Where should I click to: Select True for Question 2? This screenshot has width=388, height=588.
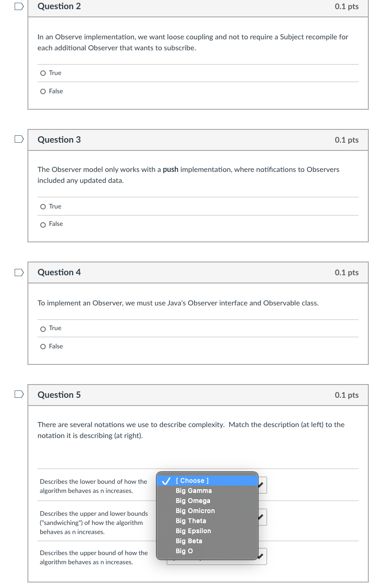[43, 73]
